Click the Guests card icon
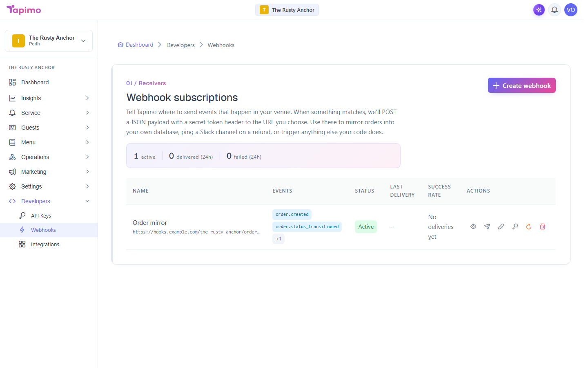 pyautogui.click(x=12, y=128)
